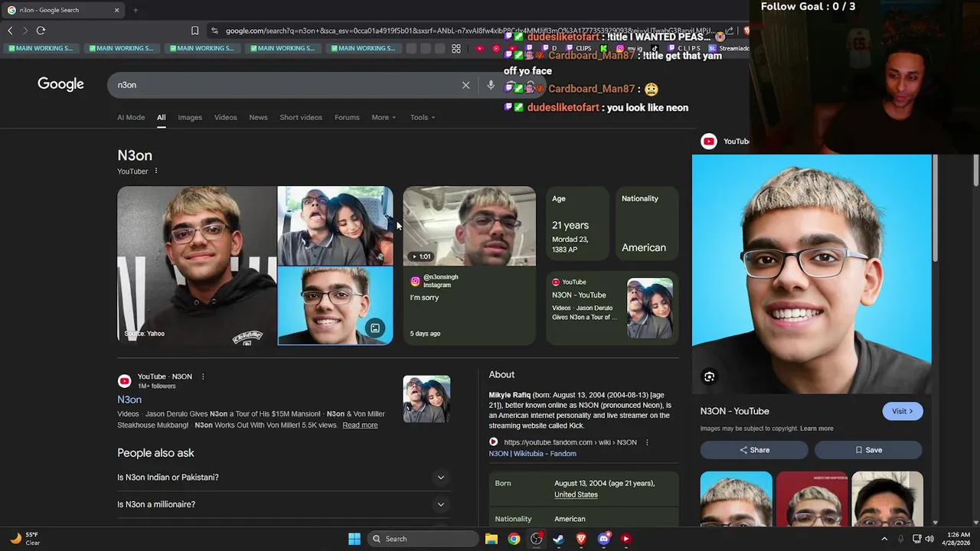This screenshot has height=551, width=980.
Task: Open File Explorer from the taskbar
Action: pyautogui.click(x=492, y=539)
